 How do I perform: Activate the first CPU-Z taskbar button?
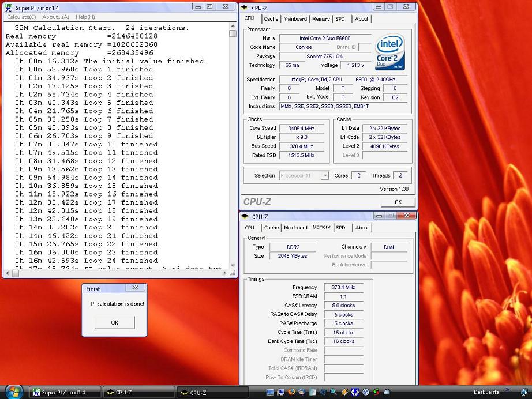[139, 392]
